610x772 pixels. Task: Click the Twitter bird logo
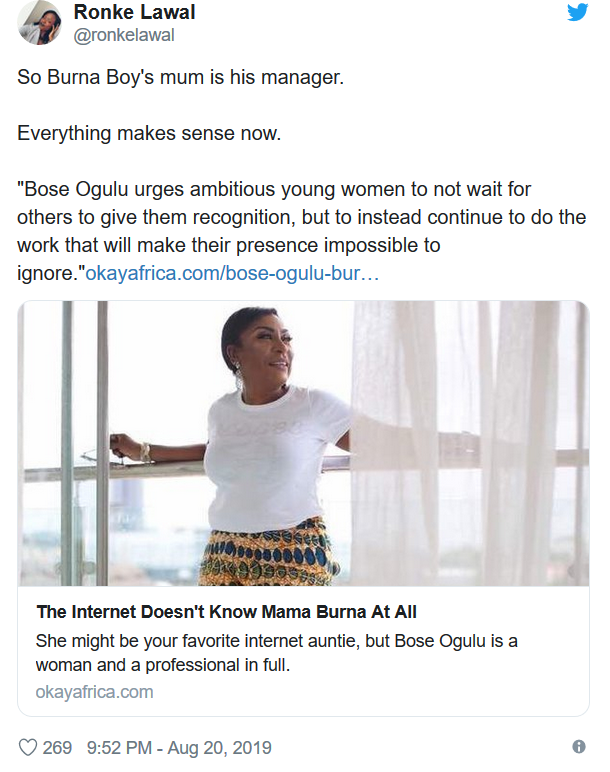coord(577,12)
